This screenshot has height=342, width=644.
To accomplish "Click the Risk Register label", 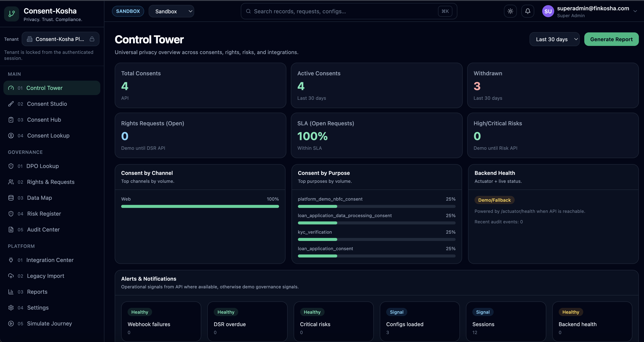I will (x=44, y=214).
